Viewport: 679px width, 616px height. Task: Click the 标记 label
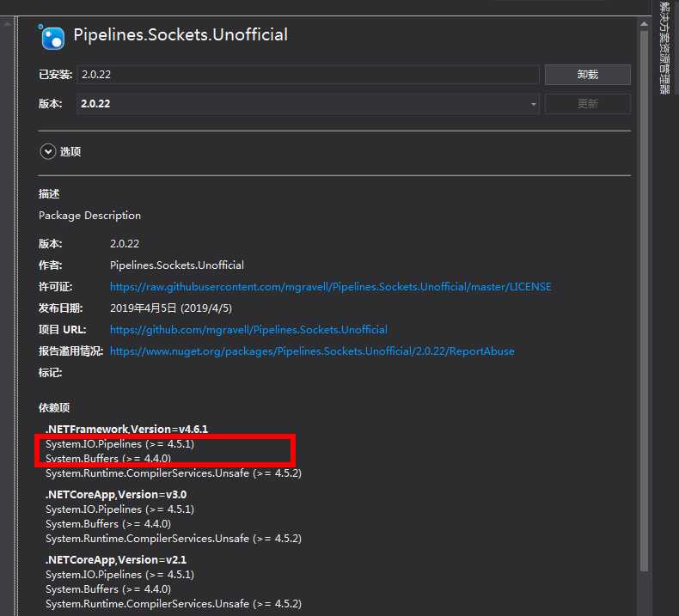point(50,373)
